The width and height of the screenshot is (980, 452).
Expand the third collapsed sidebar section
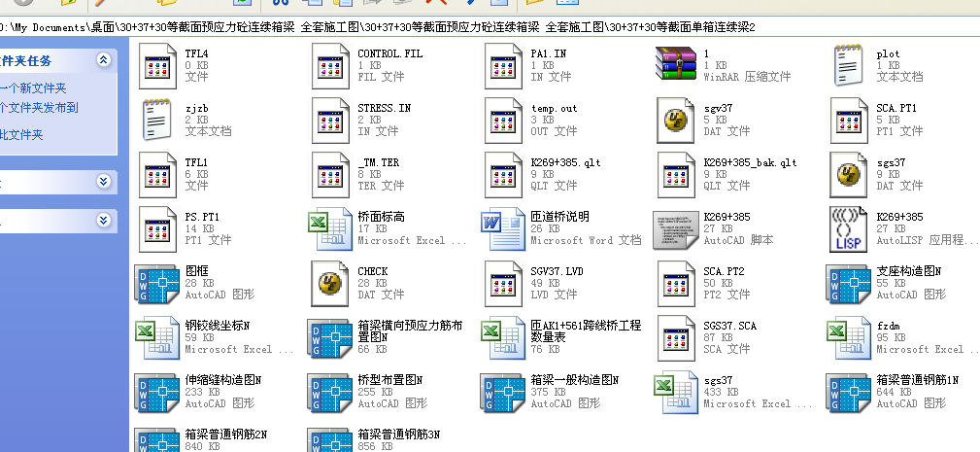[x=104, y=220]
